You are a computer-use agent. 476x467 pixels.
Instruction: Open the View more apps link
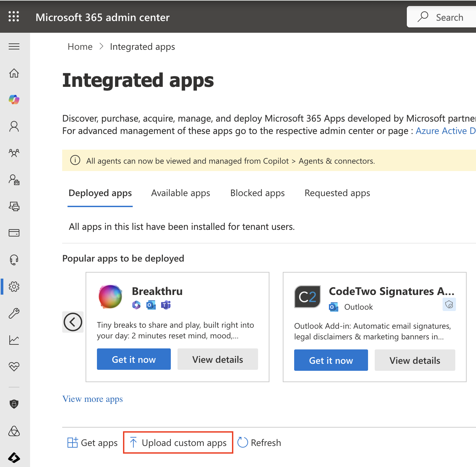pyautogui.click(x=93, y=399)
